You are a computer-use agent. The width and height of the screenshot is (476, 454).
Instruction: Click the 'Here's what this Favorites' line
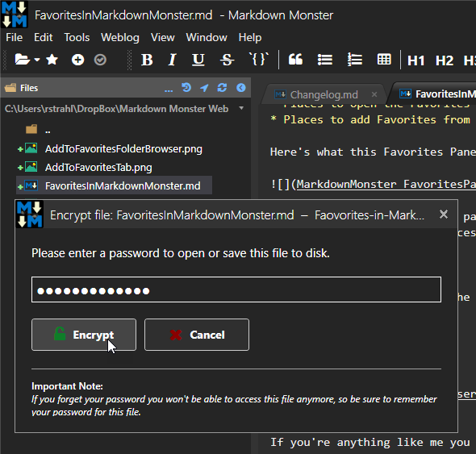373,152
